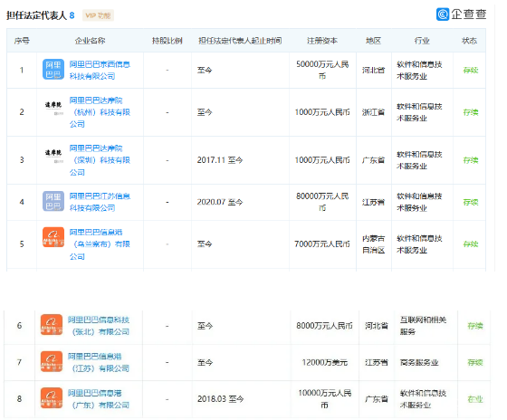Click the 地区 column header
Screen dimensions: 507x420
tap(373, 41)
